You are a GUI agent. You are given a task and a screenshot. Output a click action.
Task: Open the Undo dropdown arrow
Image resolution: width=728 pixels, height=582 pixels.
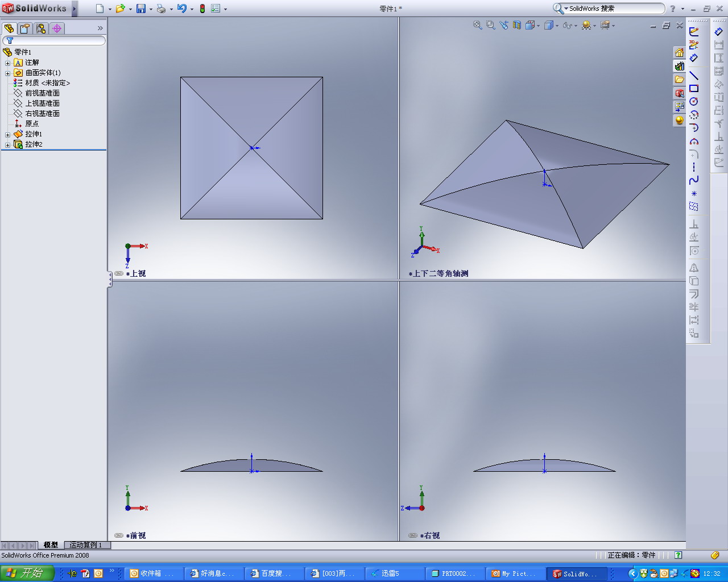click(x=192, y=9)
